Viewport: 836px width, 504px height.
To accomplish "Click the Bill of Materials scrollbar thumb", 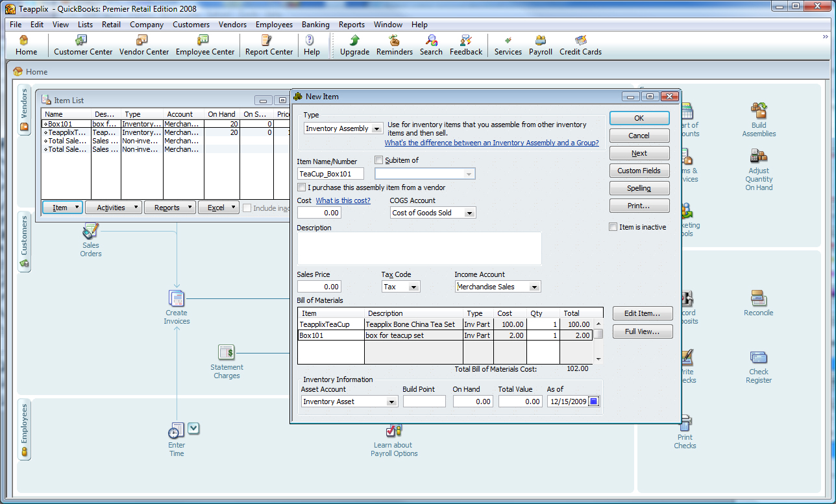I will (x=599, y=334).
